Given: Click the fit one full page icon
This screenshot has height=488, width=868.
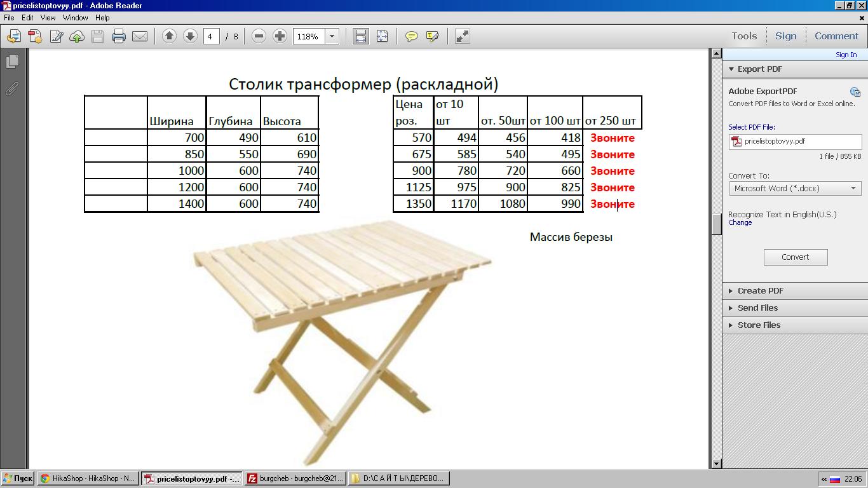Looking at the screenshot, I should point(382,36).
